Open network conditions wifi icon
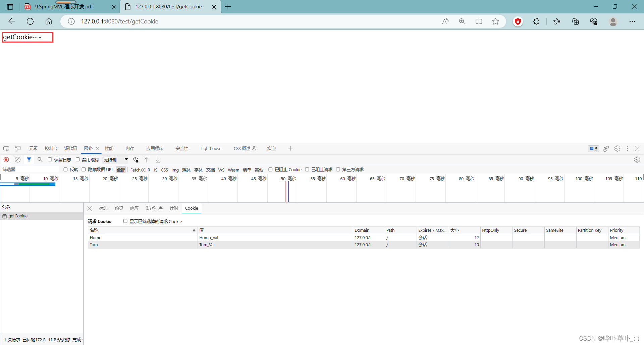Image resolution: width=644 pixels, height=345 pixels. pos(136,160)
